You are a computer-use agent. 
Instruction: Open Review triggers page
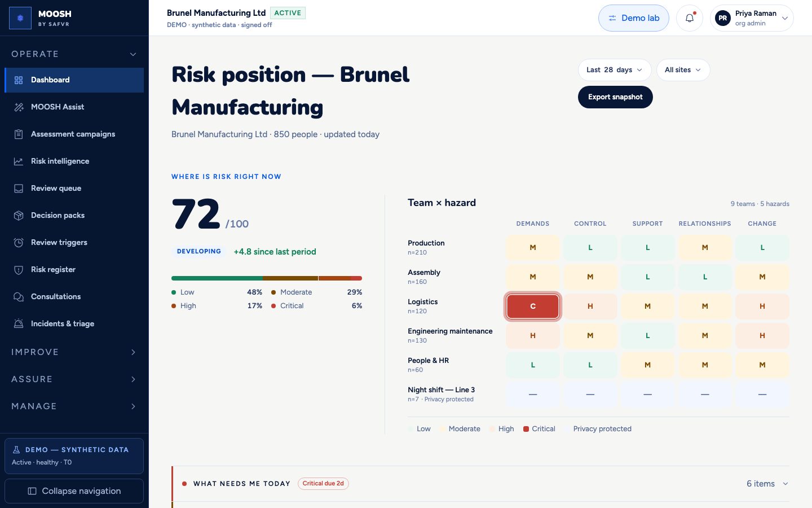tap(74, 243)
